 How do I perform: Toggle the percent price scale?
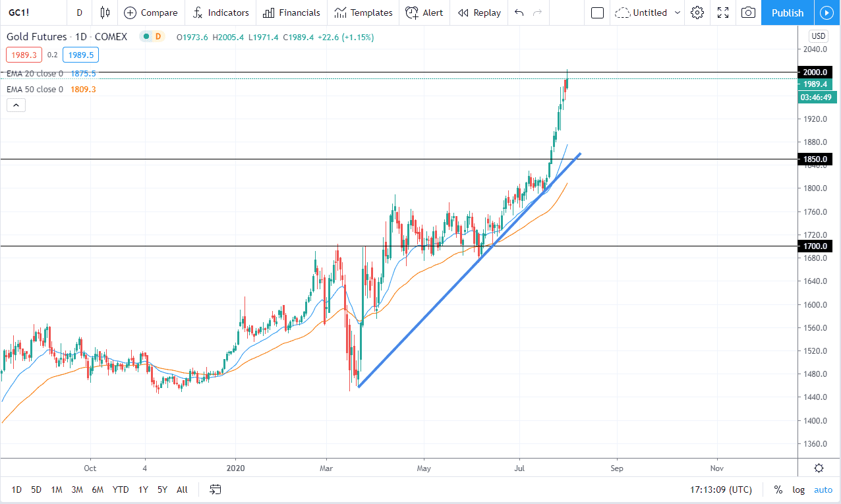(778, 490)
